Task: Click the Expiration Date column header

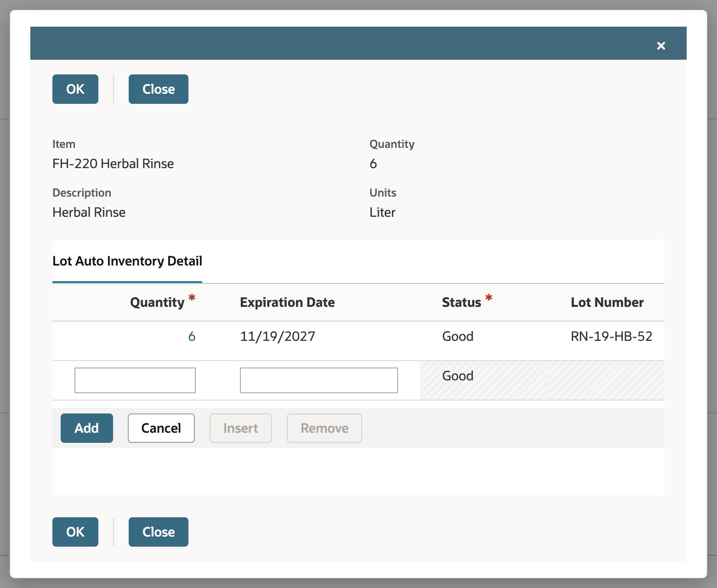Action: pyautogui.click(x=287, y=302)
